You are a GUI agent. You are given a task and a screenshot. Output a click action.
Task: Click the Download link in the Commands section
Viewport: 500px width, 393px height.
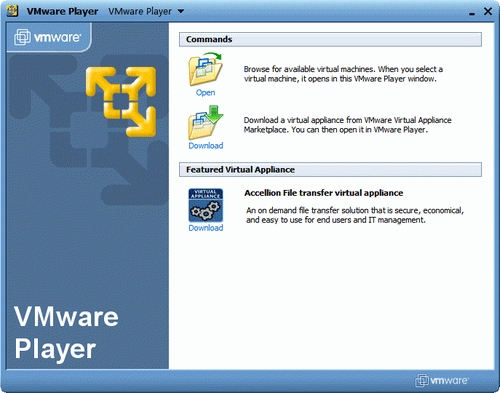(206, 146)
